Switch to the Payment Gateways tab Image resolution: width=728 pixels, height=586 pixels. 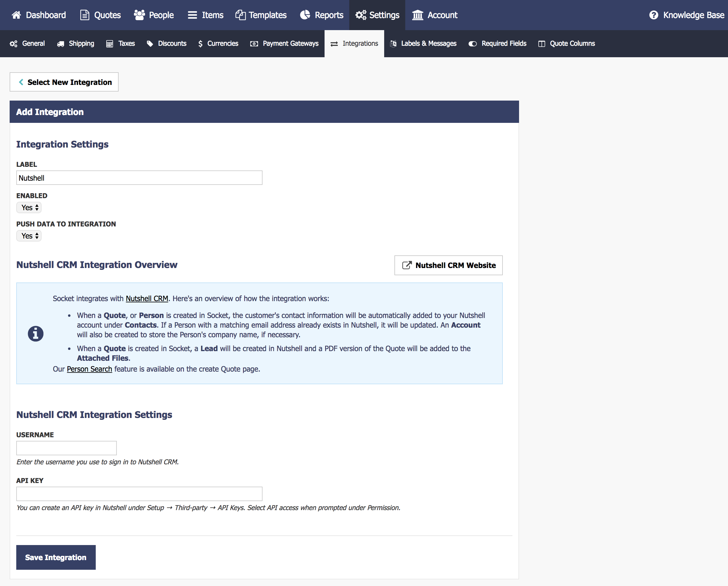(x=284, y=44)
